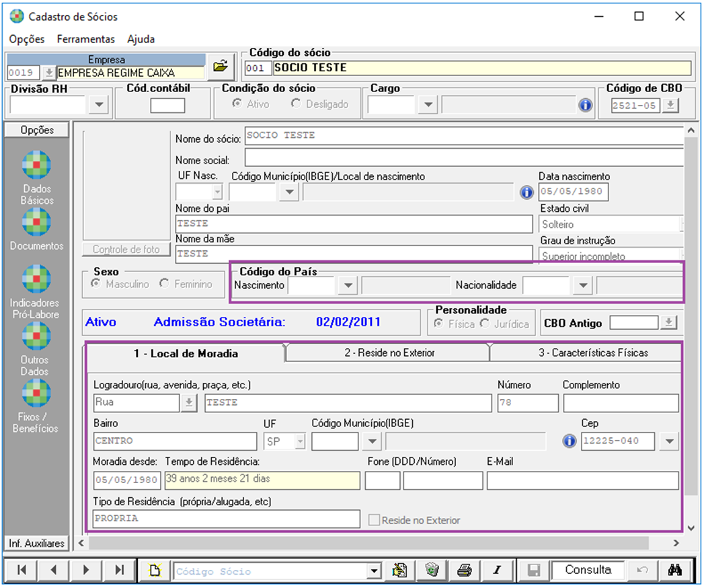Go to the last record
The height and width of the screenshot is (588, 704).
coord(119,570)
